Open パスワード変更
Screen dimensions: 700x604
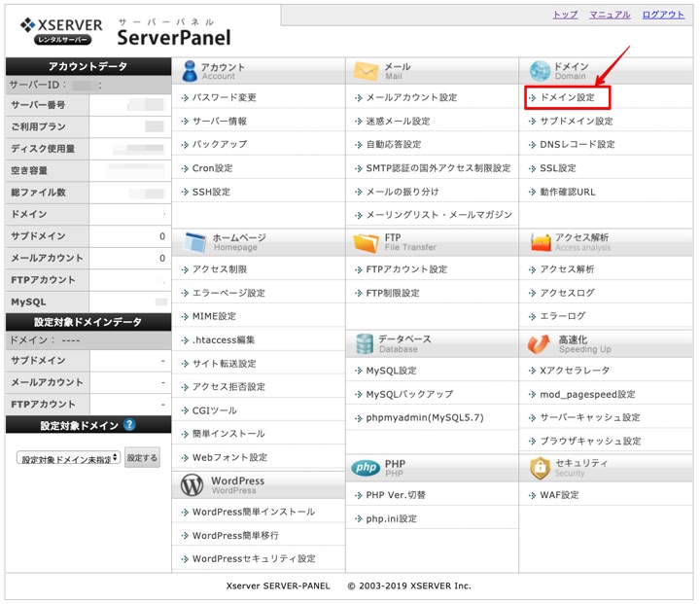pyautogui.click(x=224, y=97)
